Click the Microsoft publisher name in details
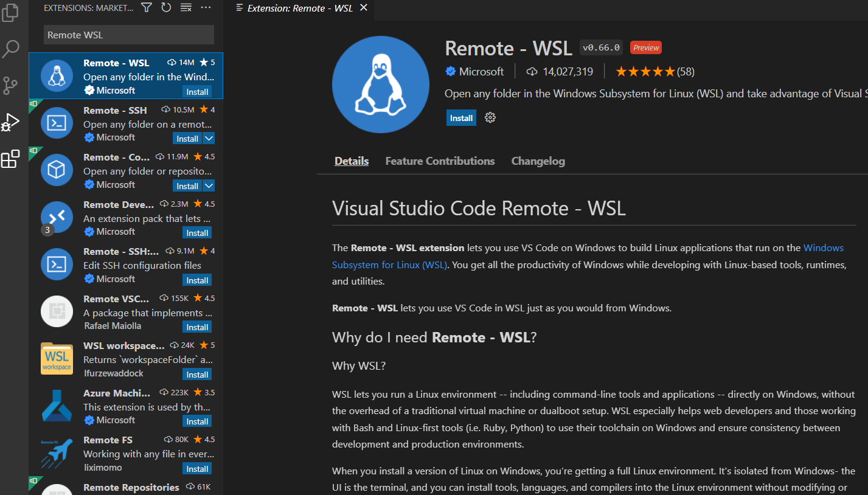 tap(481, 72)
